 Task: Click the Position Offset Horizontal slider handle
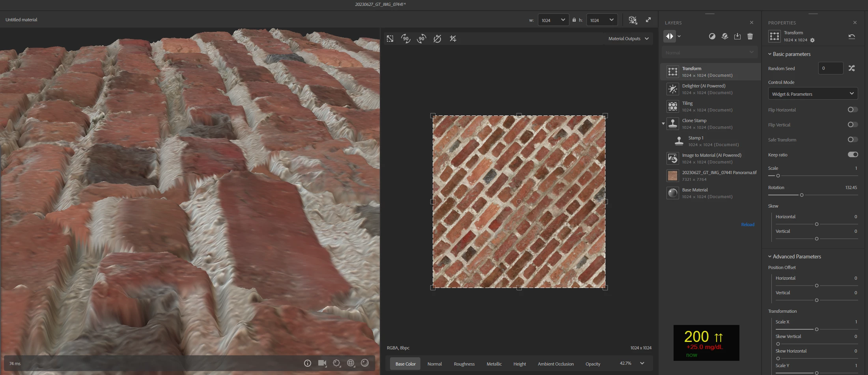816,286
